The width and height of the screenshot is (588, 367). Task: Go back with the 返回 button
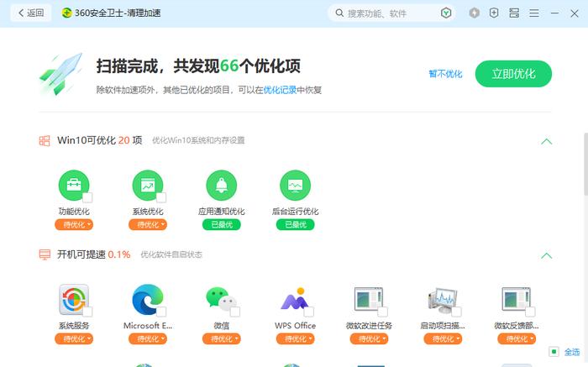point(31,13)
